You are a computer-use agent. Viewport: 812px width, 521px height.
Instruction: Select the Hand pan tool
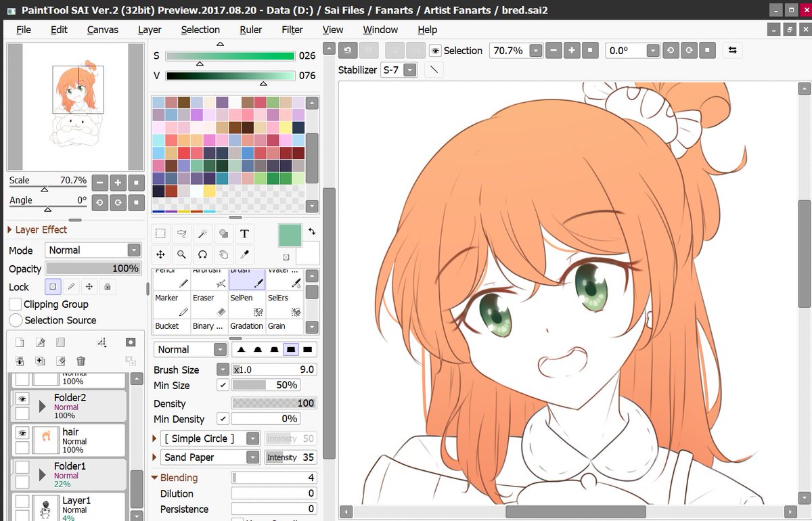(x=223, y=255)
